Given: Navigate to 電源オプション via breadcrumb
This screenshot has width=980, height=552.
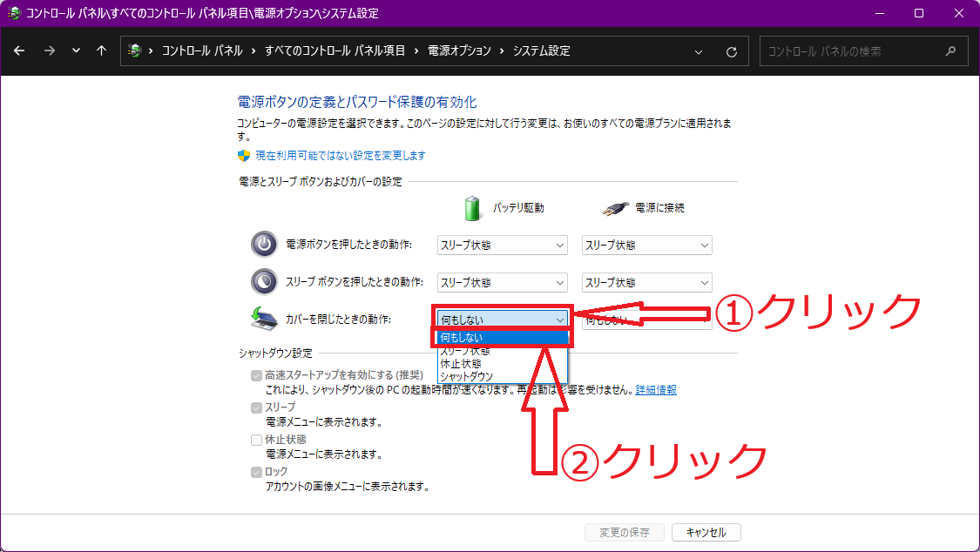Looking at the screenshot, I should pyautogui.click(x=457, y=50).
